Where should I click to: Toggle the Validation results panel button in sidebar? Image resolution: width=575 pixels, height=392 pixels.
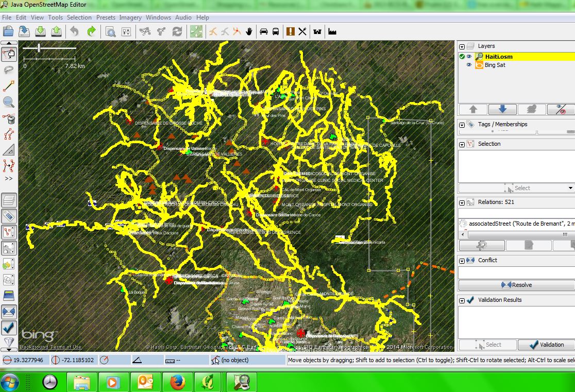9,328
